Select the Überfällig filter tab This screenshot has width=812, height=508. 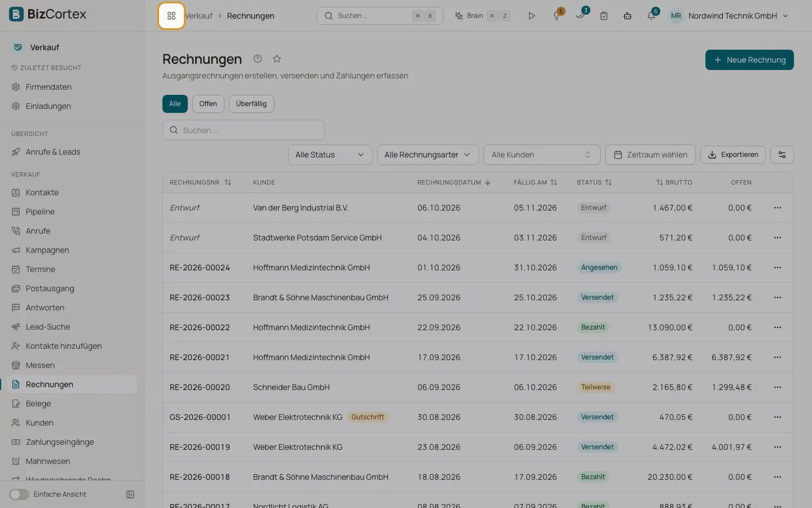pos(251,104)
